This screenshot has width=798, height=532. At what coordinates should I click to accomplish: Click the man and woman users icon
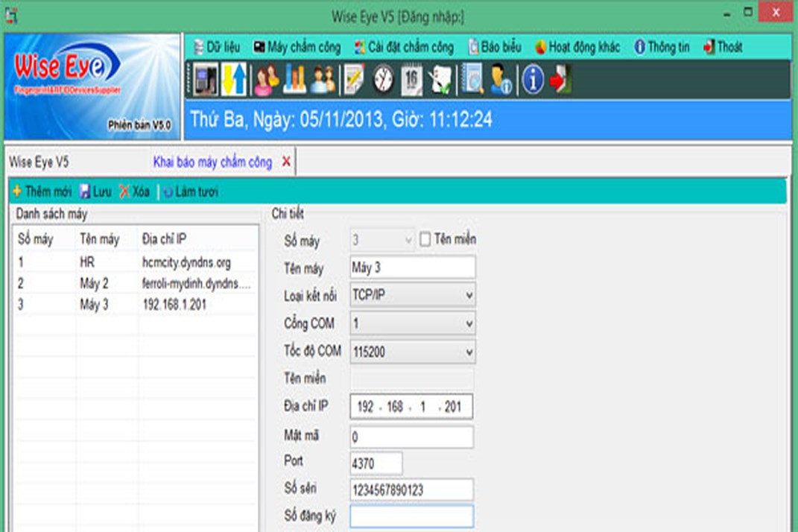click(323, 80)
